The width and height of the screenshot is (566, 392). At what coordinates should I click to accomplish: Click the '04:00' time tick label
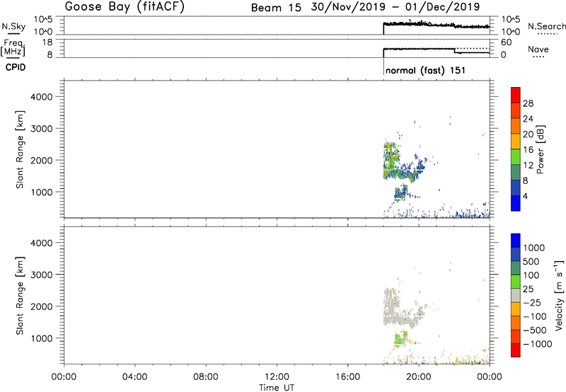pyautogui.click(x=134, y=377)
